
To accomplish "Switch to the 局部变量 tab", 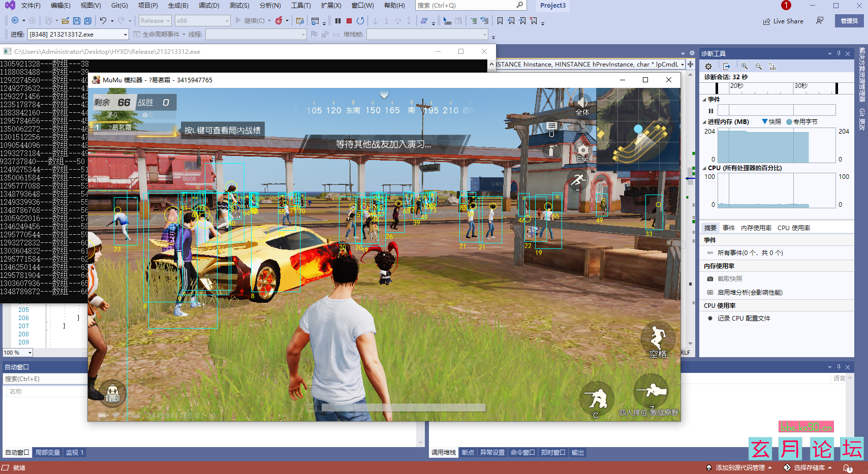I will pos(48,453).
